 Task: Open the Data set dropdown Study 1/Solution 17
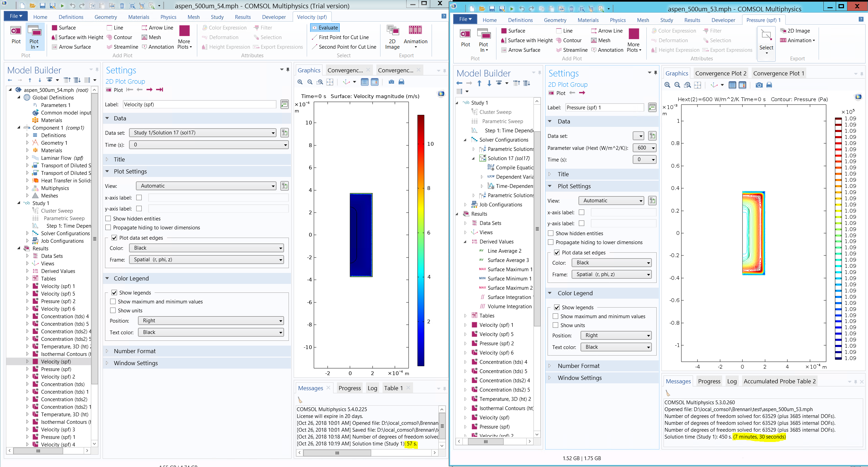(203, 133)
